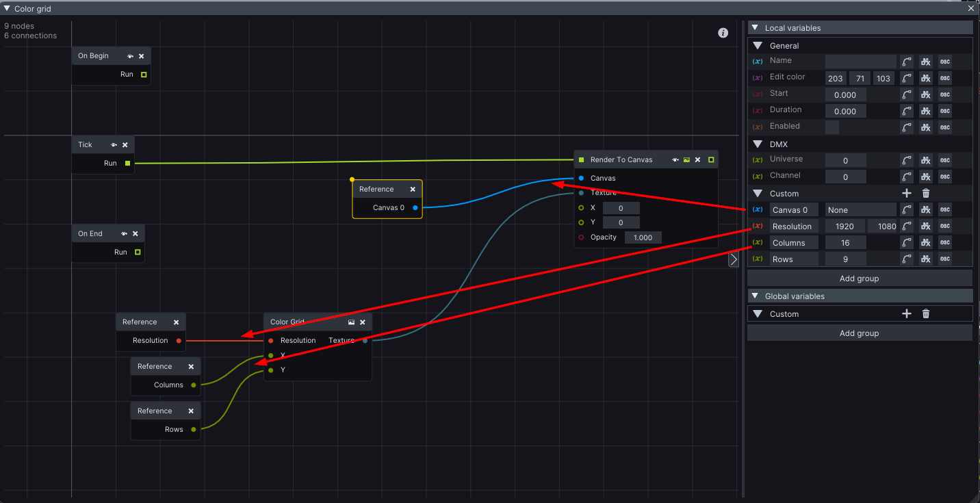
Task: Click the Opacity value field on Render To Canvas
Action: pyautogui.click(x=643, y=237)
